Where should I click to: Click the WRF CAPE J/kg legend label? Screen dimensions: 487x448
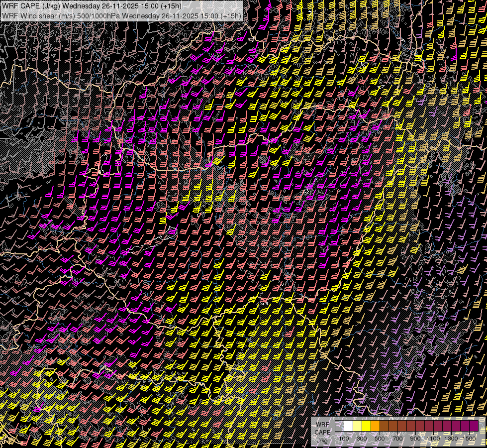click(323, 432)
